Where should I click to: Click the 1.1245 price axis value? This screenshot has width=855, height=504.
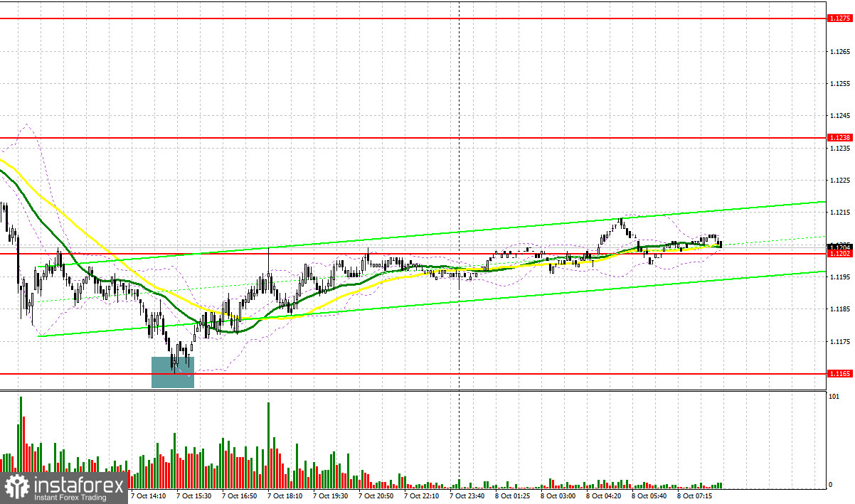tap(839, 115)
